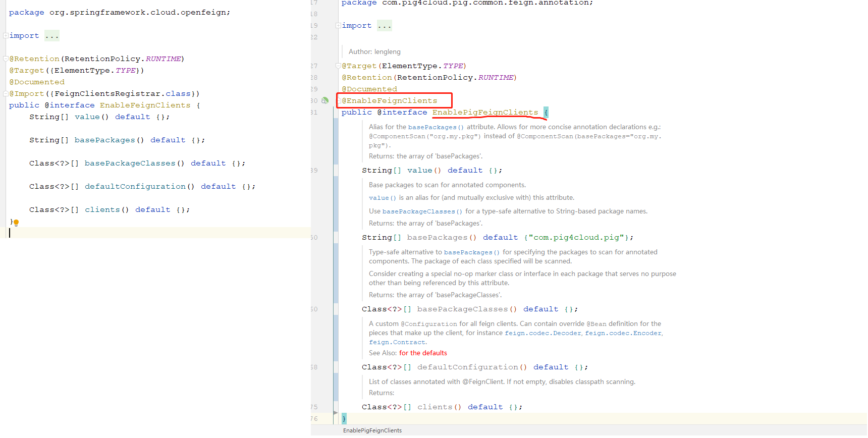Click the feign.codec.Decoder doc link
868x438 pixels.
pos(543,333)
